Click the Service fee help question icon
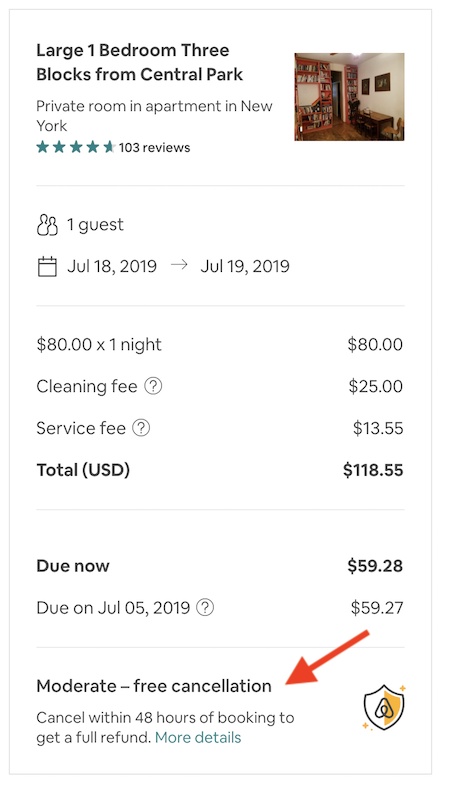The height and width of the screenshot is (800, 463). click(141, 428)
